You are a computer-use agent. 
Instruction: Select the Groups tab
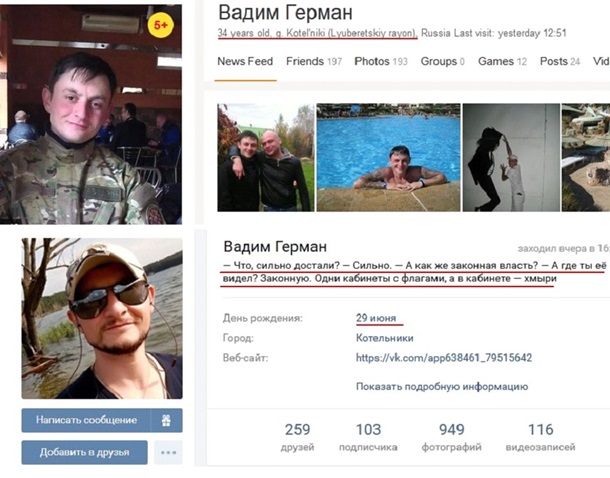click(x=443, y=61)
